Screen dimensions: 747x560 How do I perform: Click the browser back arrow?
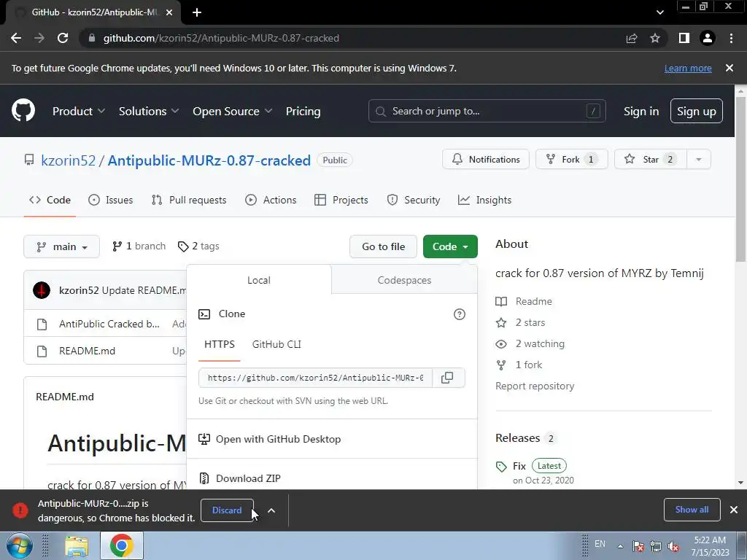click(x=16, y=38)
